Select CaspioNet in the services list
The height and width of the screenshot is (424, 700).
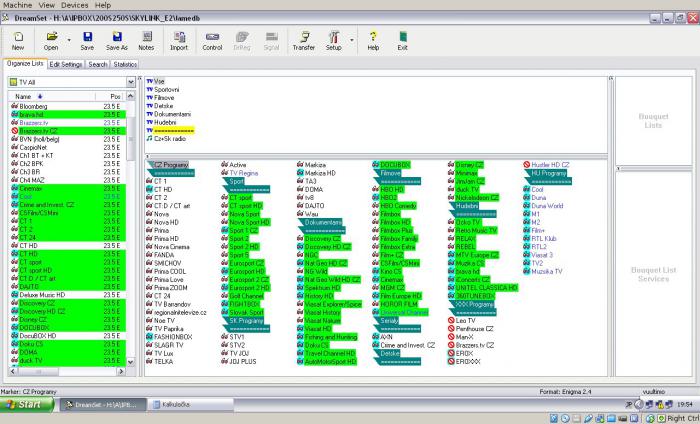click(67, 147)
